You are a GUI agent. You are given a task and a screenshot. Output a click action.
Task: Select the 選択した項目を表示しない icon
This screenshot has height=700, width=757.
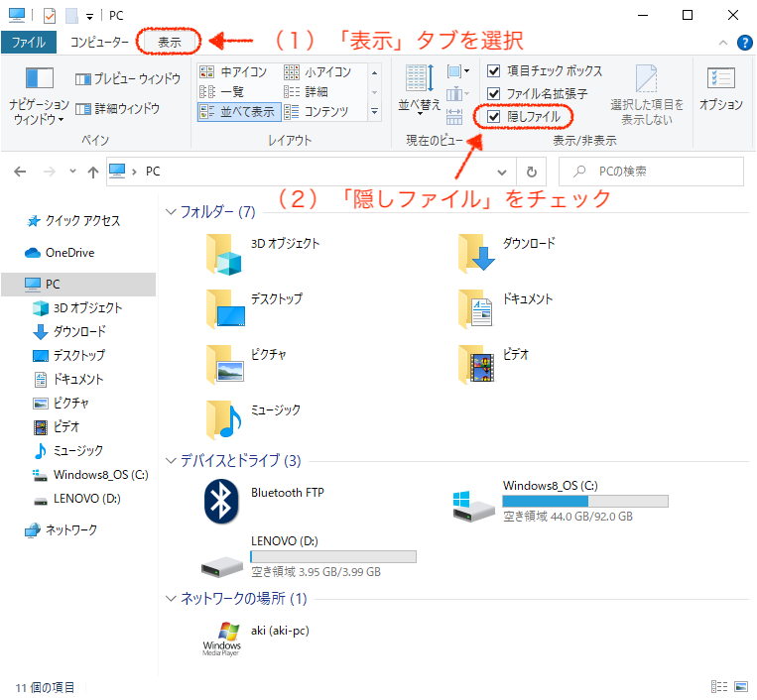tap(646, 95)
